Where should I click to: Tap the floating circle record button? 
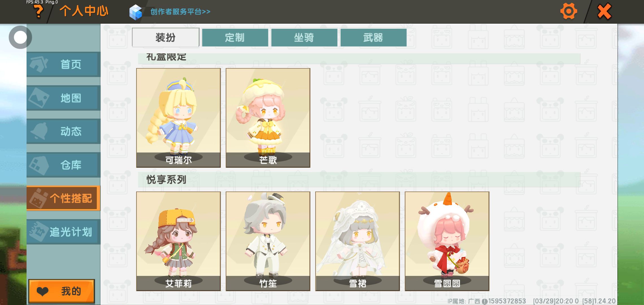20,37
